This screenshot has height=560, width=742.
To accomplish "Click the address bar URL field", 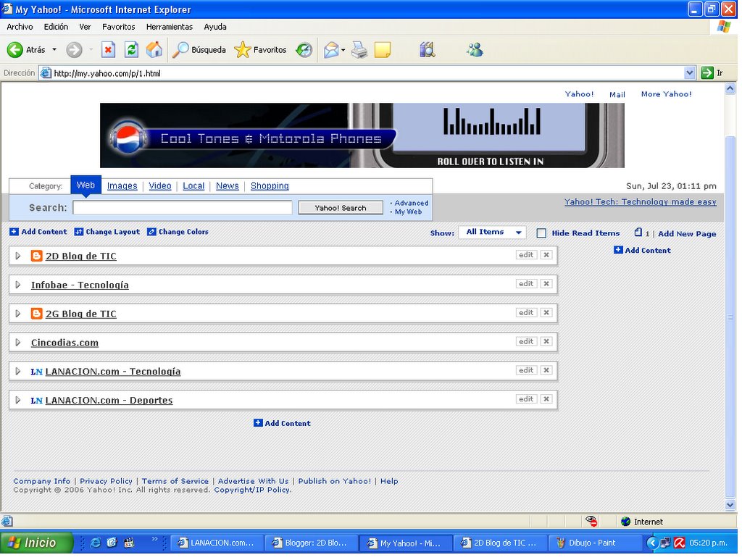I will pos(362,73).
